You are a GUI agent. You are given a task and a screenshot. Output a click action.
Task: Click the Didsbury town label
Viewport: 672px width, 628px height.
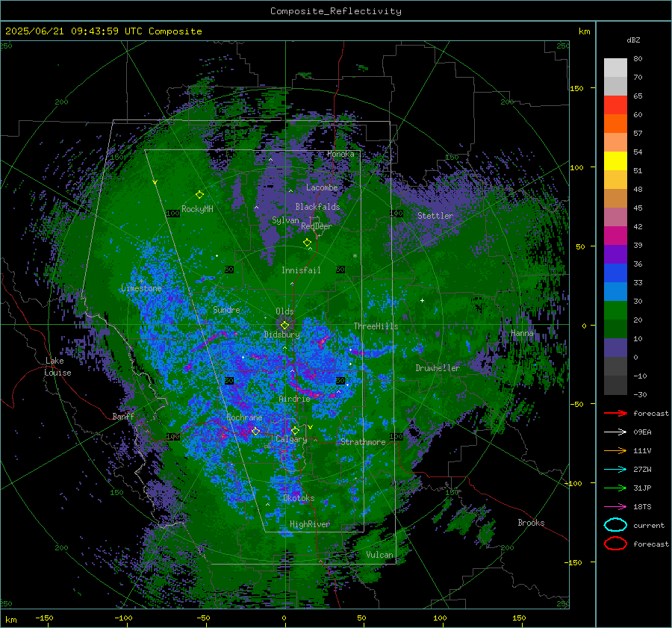282,335
